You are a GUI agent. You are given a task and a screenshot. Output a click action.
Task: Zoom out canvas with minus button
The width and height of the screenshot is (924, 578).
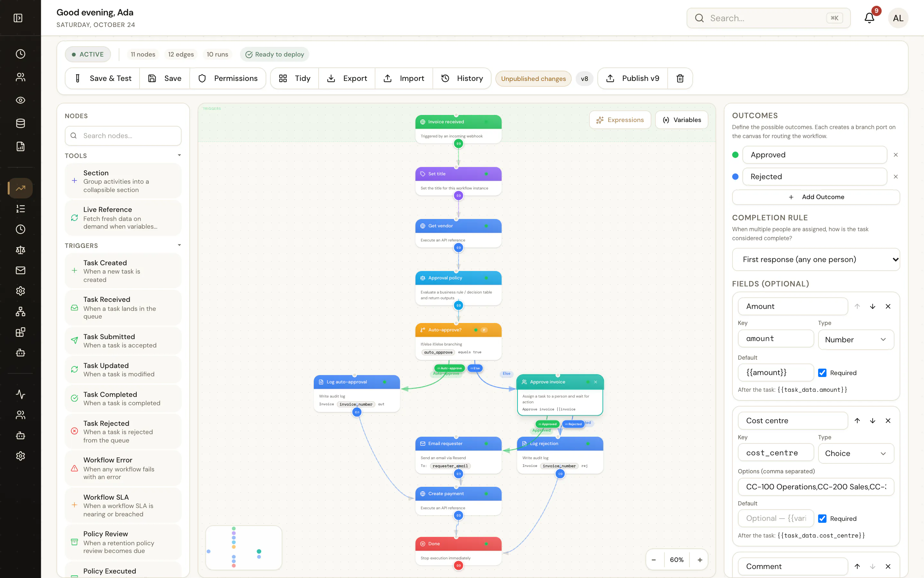[x=654, y=560]
